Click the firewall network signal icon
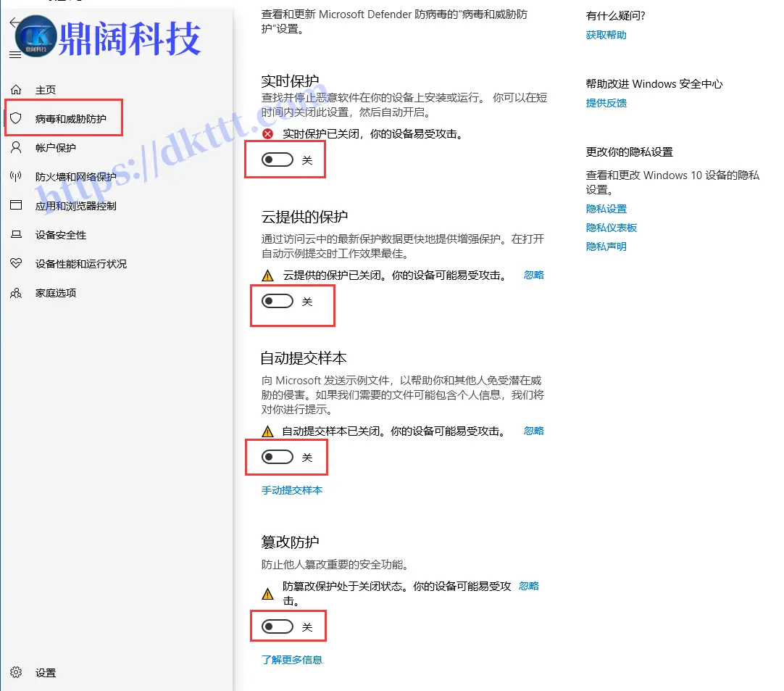Screen dimensions: 784x691 [16, 177]
